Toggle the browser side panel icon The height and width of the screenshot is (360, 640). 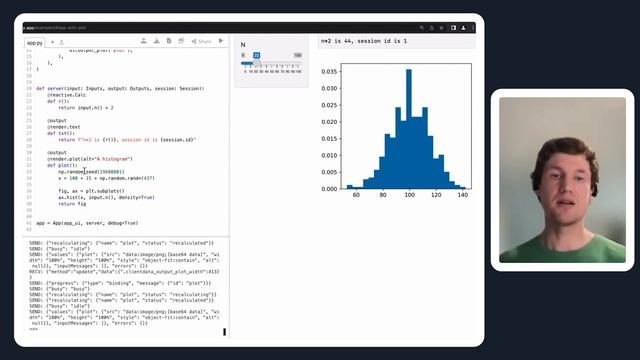pos(453,28)
